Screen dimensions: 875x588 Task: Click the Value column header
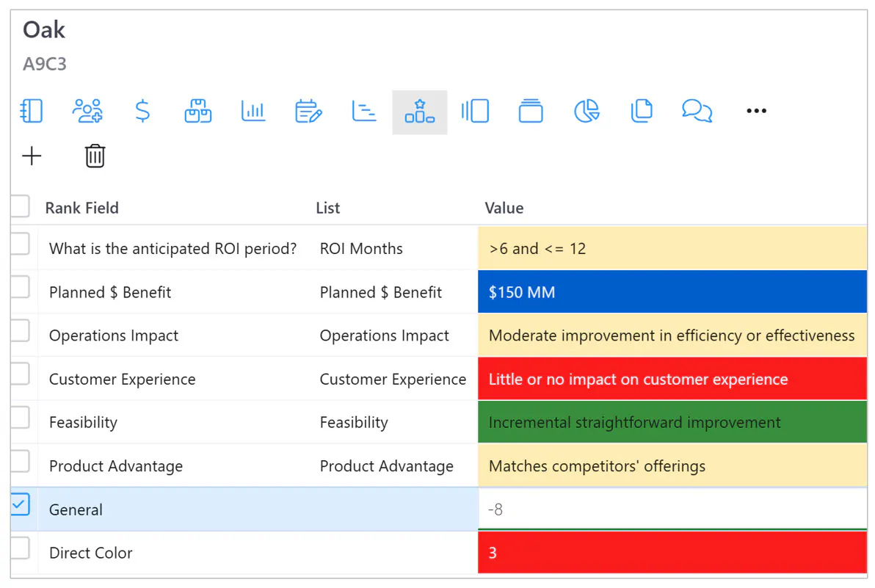[504, 208]
